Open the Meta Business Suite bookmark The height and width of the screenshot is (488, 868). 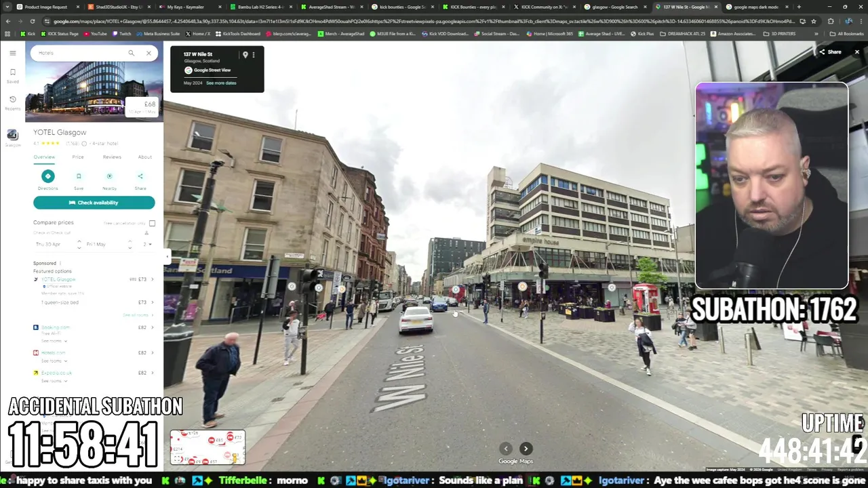157,33
